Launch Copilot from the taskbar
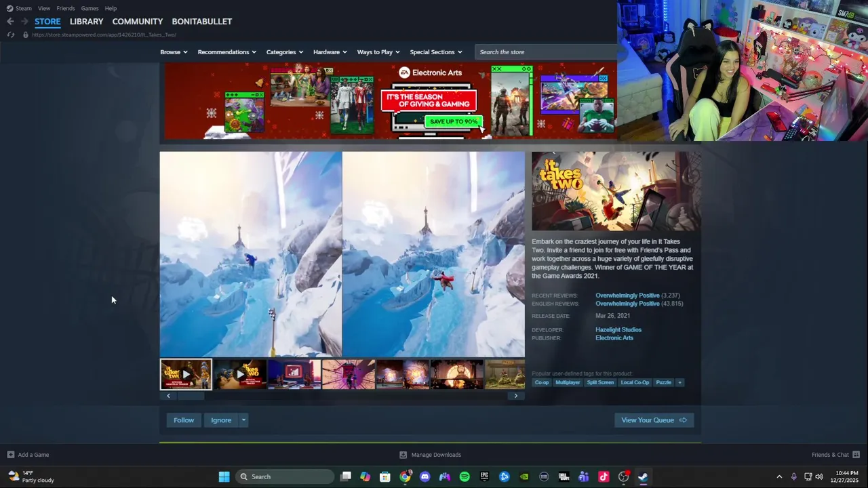This screenshot has width=868, height=488. tap(366, 476)
